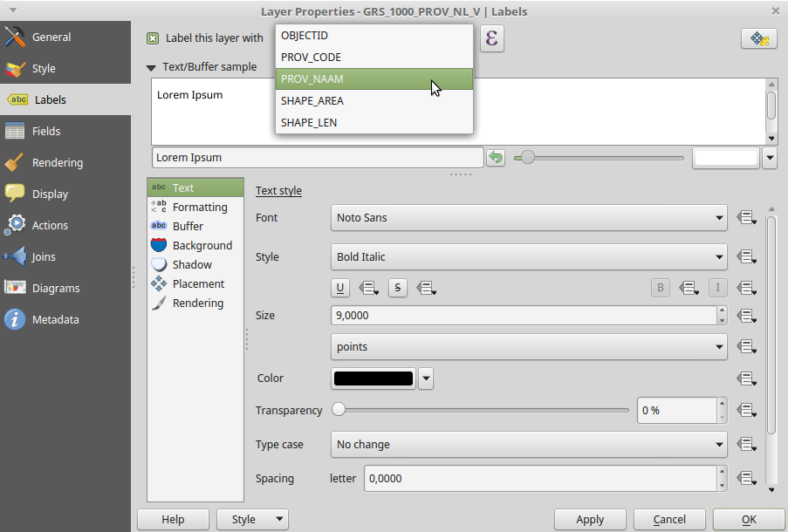Open the automated placement engine settings button

[758, 38]
